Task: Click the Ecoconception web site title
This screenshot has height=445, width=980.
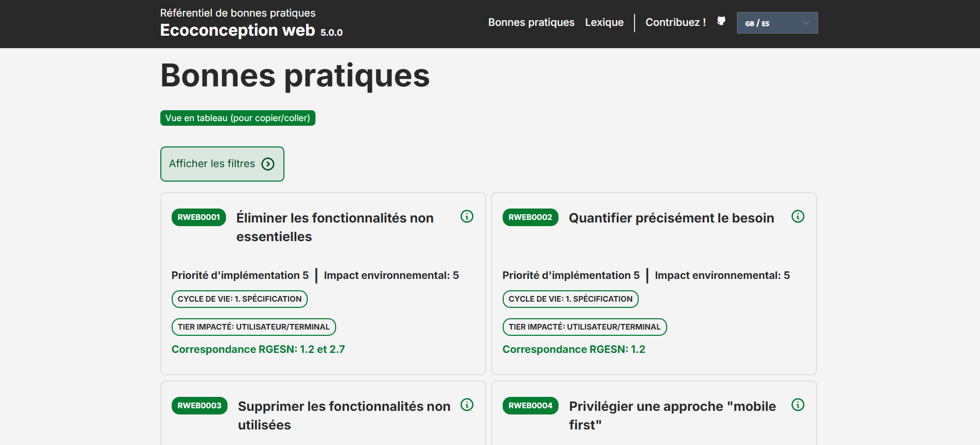Action: coord(237,31)
